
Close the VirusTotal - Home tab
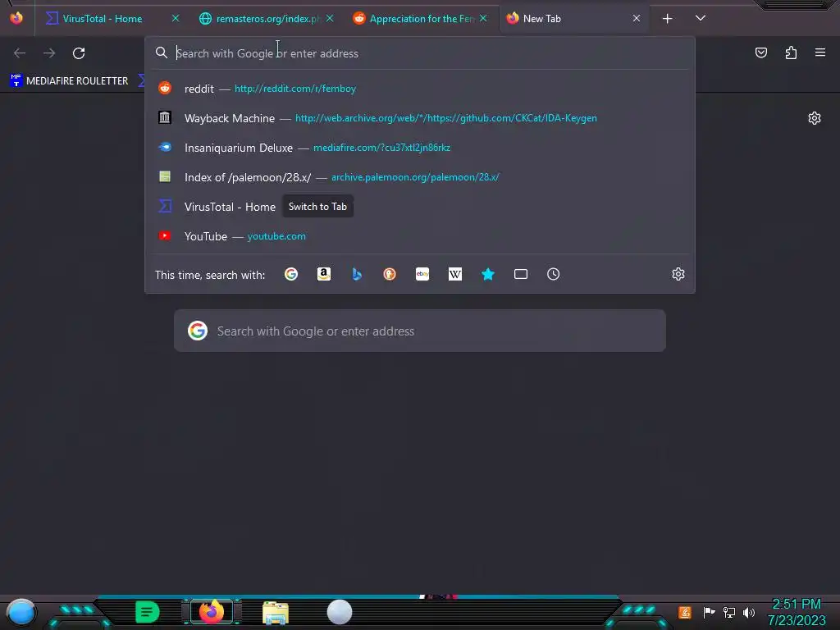coord(176,18)
